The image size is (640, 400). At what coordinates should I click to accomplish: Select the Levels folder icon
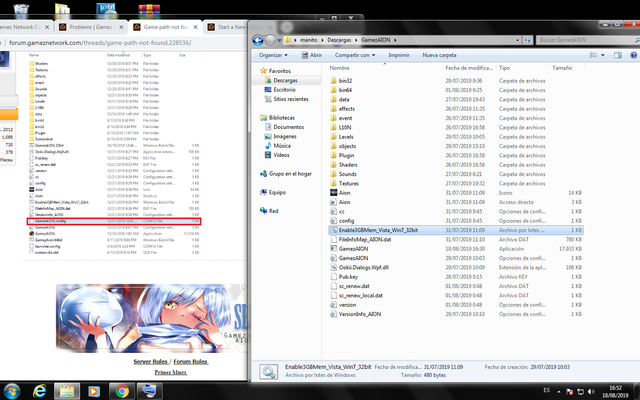[333, 137]
